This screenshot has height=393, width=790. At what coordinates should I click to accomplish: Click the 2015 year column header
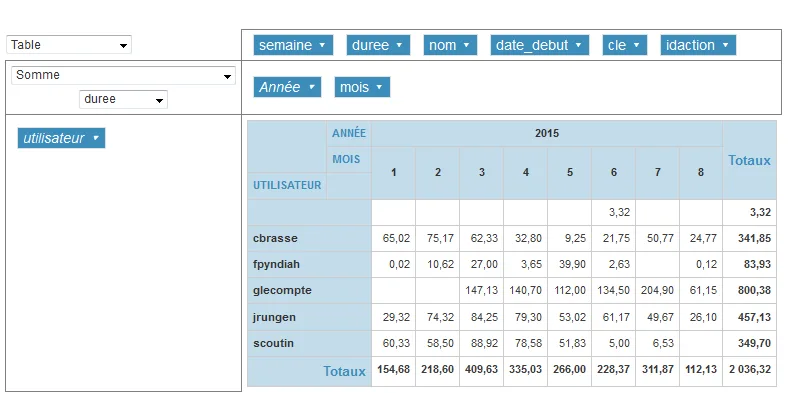pos(547,134)
